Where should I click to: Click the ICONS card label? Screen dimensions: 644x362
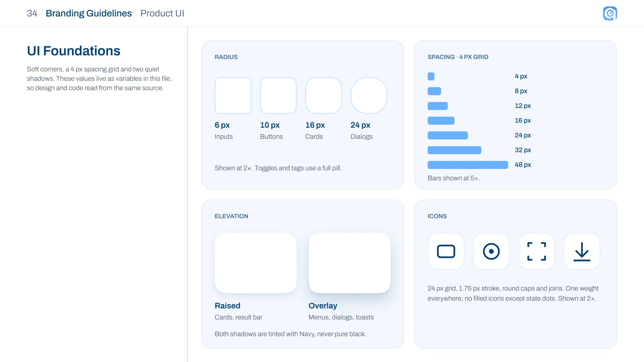[x=437, y=216]
